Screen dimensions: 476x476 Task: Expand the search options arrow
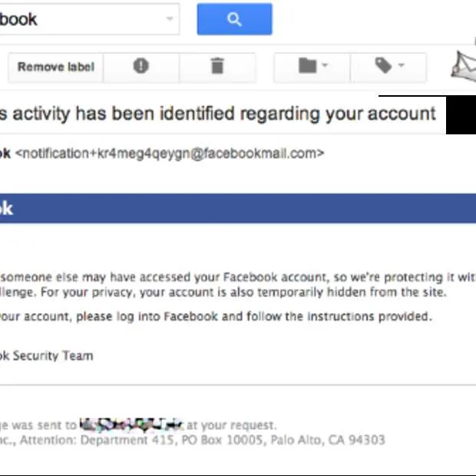pyautogui.click(x=170, y=19)
